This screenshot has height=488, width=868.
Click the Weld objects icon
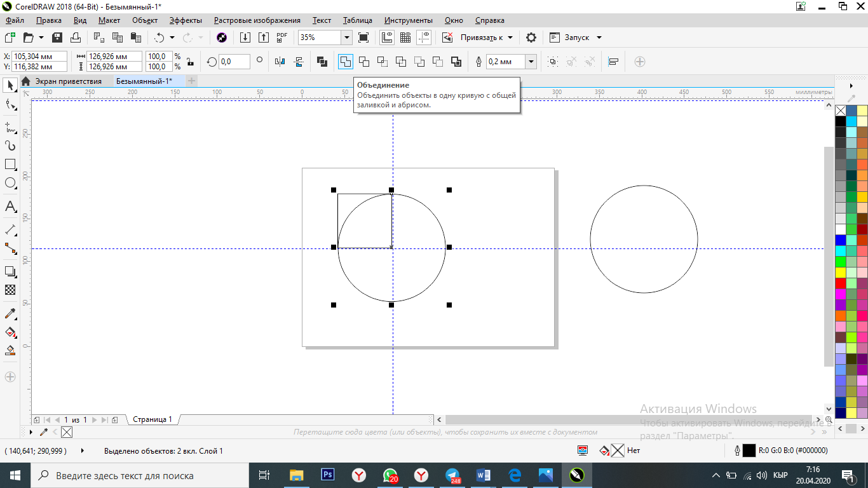tap(345, 62)
